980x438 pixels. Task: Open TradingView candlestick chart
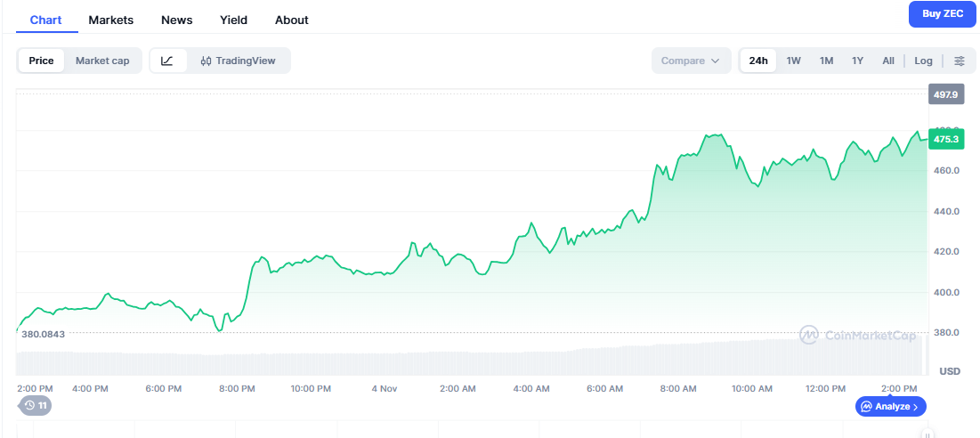pos(239,61)
